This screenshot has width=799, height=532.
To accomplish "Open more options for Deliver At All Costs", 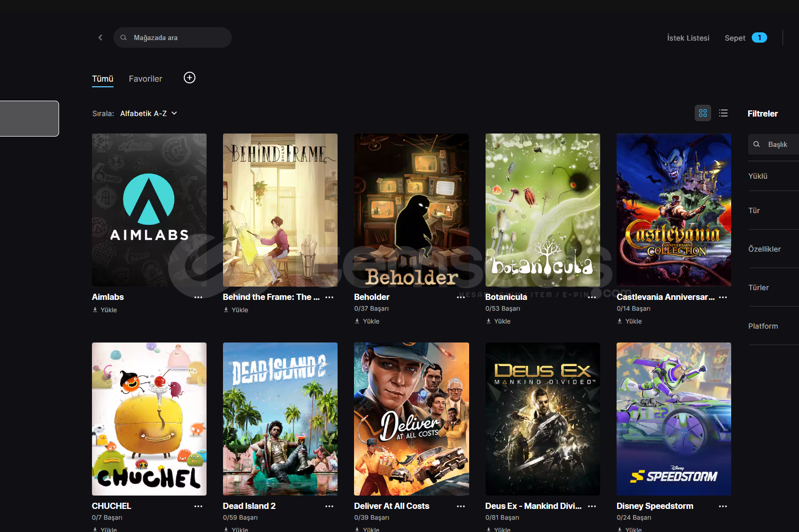I will tap(461, 506).
